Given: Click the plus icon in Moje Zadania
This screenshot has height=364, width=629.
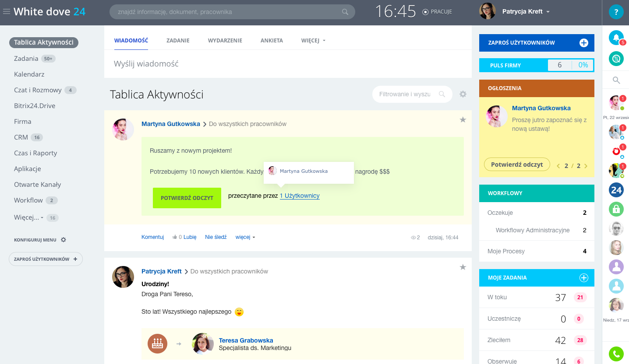Looking at the screenshot, I should 583,278.
